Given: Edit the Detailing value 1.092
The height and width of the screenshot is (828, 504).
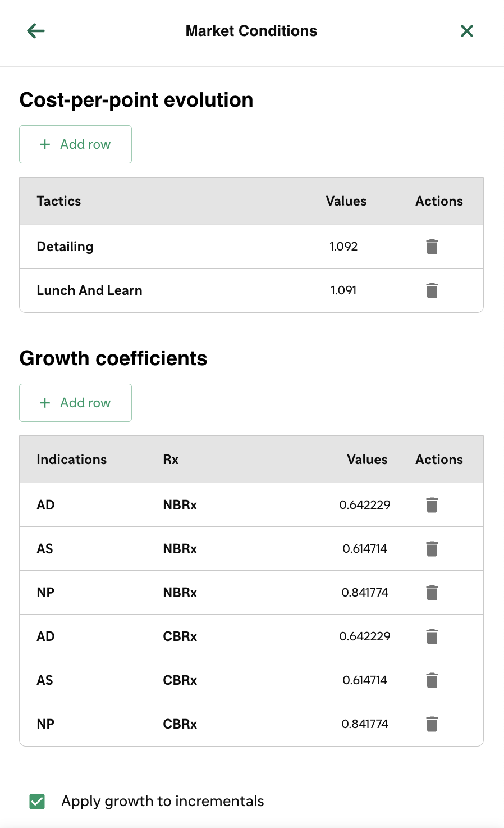Looking at the screenshot, I should click(343, 247).
